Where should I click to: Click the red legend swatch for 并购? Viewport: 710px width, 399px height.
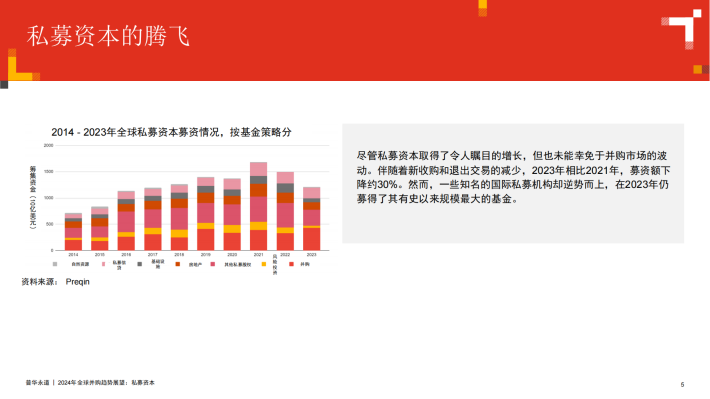[x=291, y=264]
